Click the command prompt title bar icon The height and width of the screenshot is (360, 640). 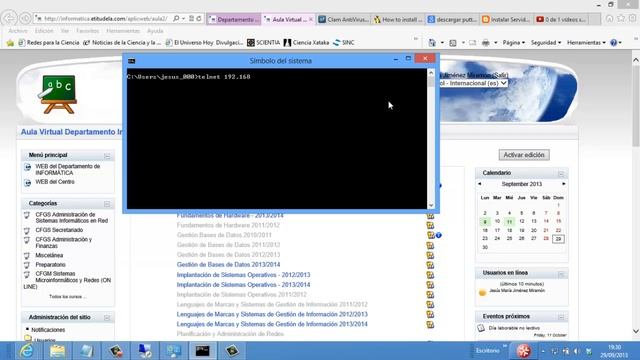pyautogui.click(x=131, y=61)
